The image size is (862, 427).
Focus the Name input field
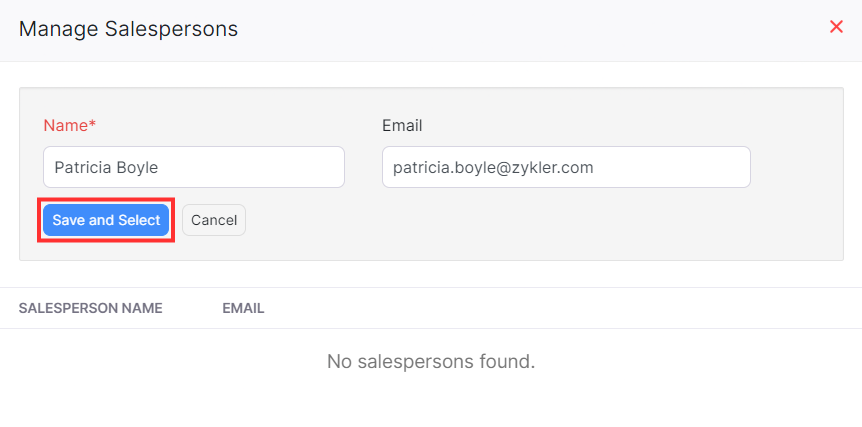[x=194, y=167]
